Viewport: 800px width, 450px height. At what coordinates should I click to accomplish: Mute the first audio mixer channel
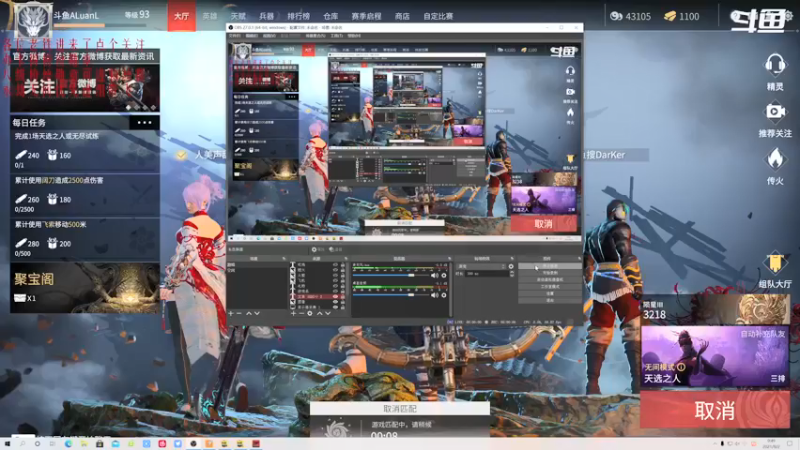pos(435,276)
